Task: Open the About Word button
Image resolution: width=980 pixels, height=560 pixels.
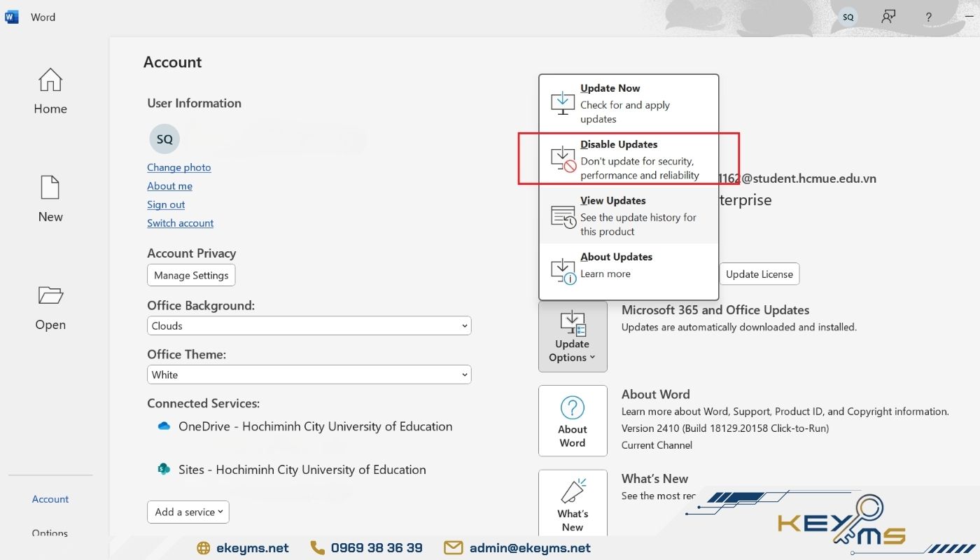Action: 573,421
